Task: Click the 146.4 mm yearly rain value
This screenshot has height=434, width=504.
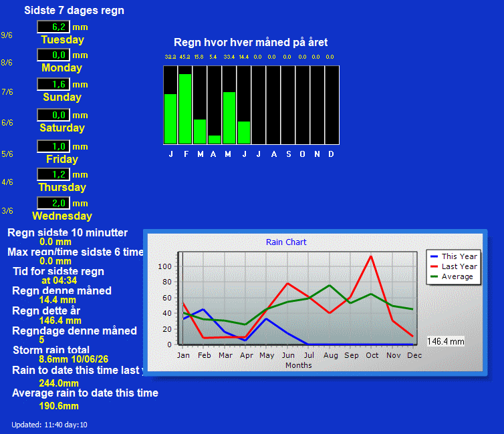Action: (x=60, y=320)
